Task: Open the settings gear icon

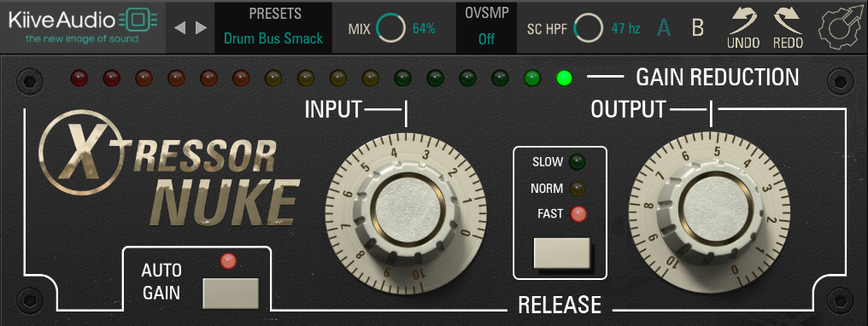Action: [841, 27]
